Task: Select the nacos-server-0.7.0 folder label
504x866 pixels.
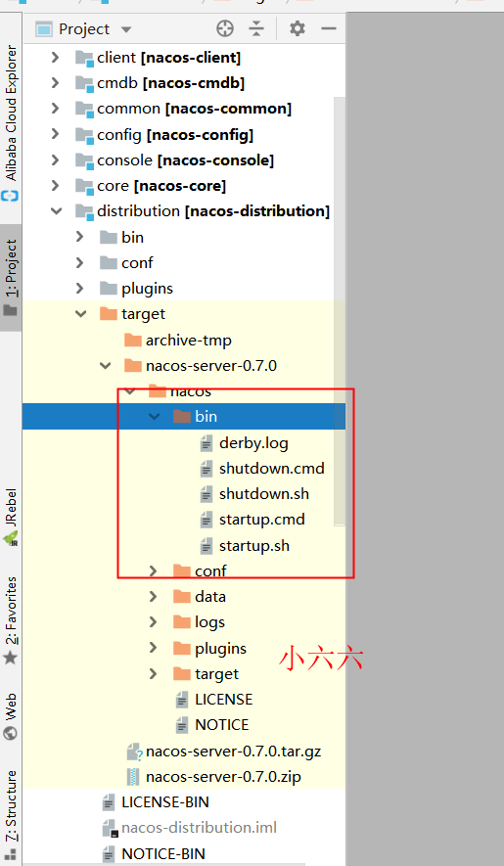Action: [x=211, y=366]
